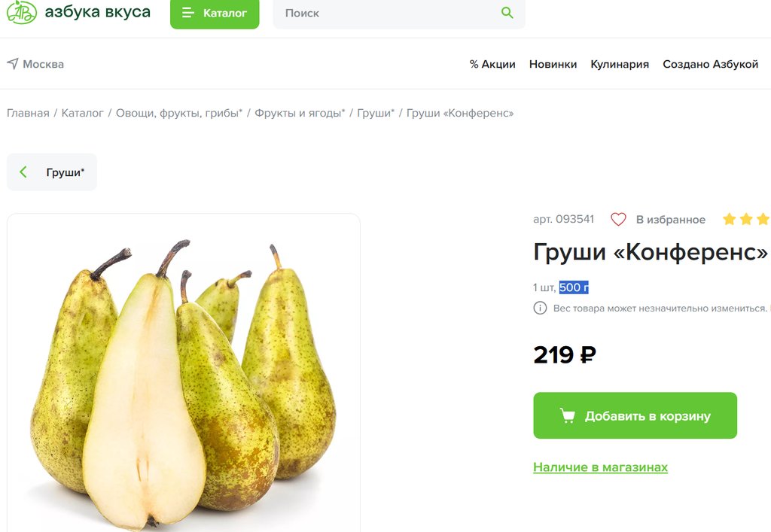Click the first yellow rating star
This screenshot has width=771, height=532.
coord(729,219)
